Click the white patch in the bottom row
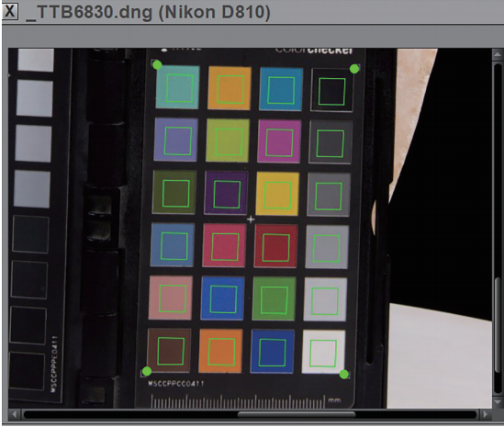Image resolution: width=504 pixels, height=427 pixels. point(323,352)
